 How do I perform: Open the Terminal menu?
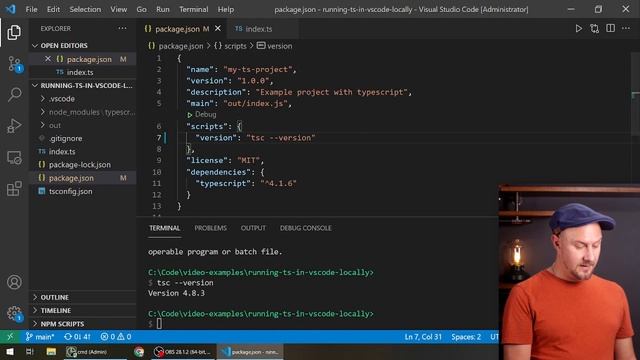pos(193,9)
